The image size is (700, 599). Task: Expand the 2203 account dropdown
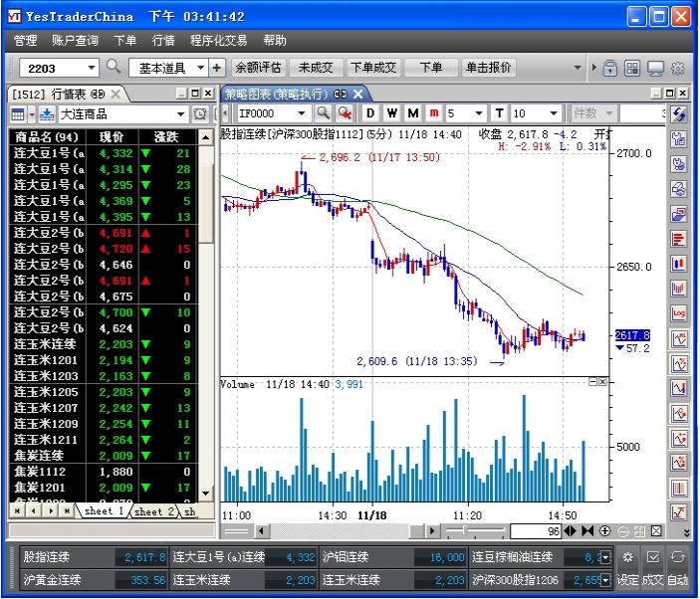(x=91, y=69)
